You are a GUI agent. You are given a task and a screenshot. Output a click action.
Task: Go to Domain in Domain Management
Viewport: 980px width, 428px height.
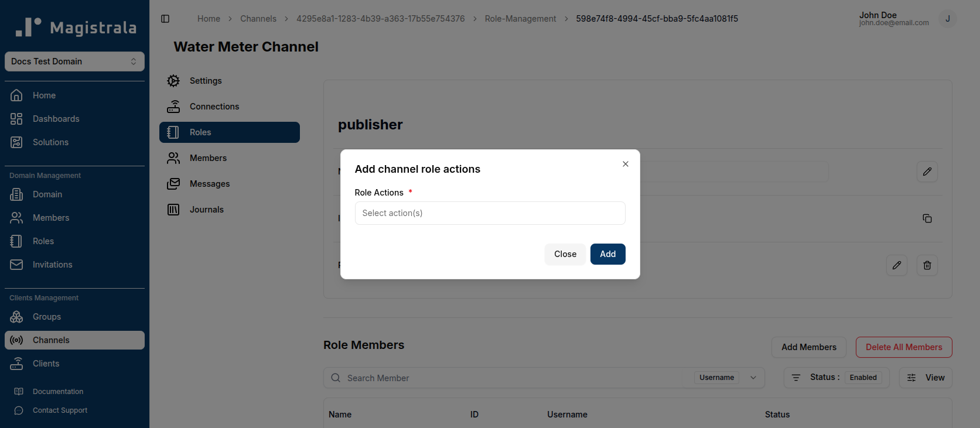click(x=74, y=194)
